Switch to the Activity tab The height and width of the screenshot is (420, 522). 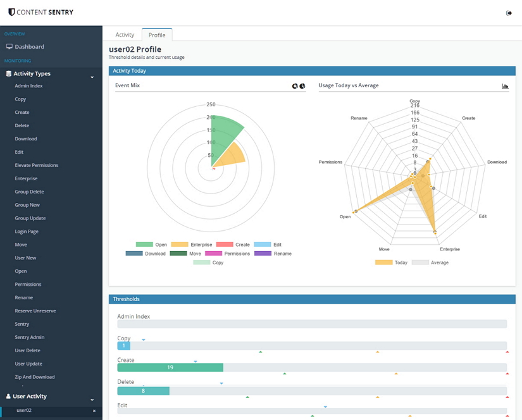pos(125,35)
